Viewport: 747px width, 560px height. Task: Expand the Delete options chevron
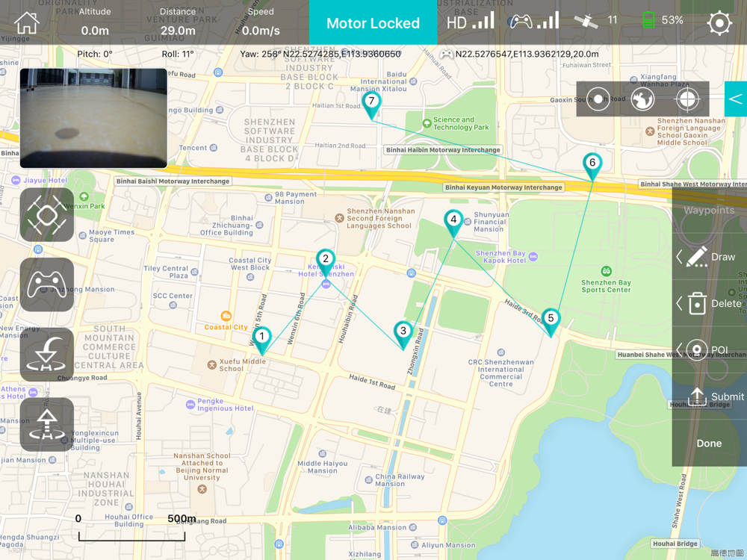click(x=679, y=303)
